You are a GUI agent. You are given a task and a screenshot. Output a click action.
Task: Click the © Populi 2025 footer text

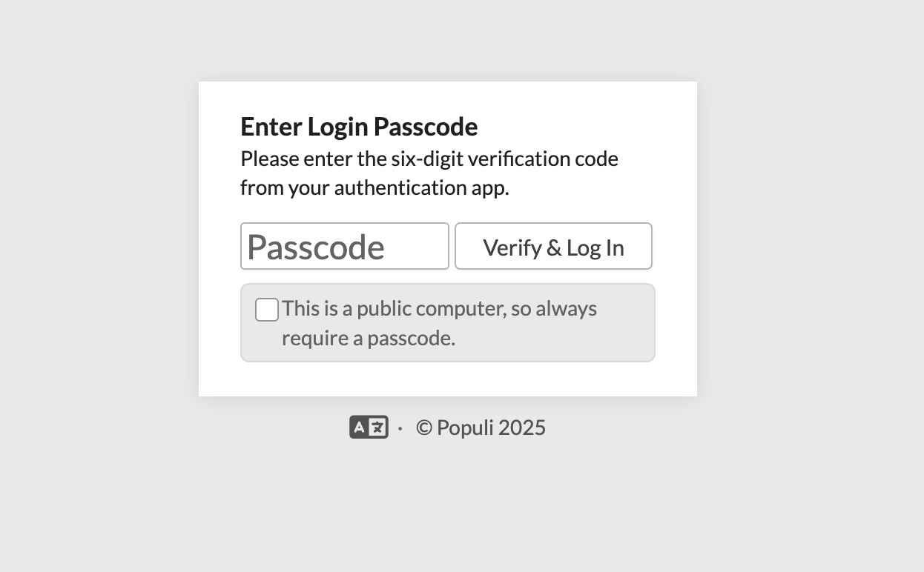point(481,427)
